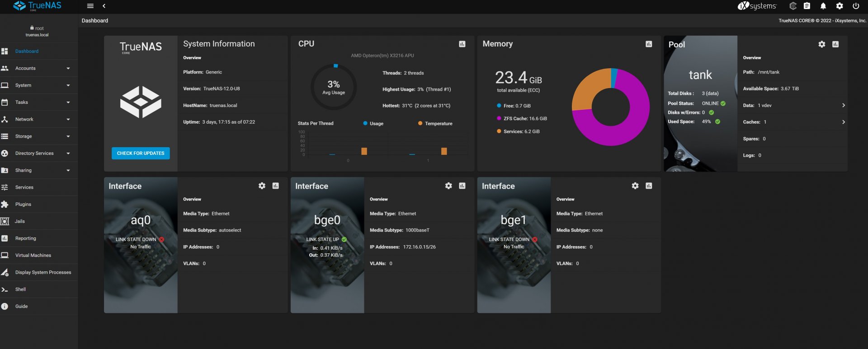The width and height of the screenshot is (868, 349).
Task: Expand the Directory Services menu arrow
Action: (x=68, y=154)
